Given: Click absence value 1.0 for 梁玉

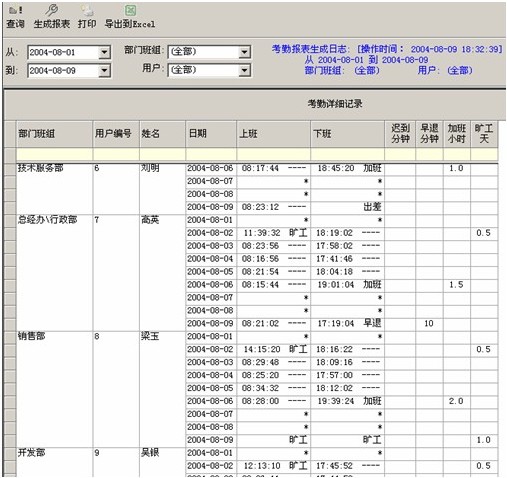Looking at the screenshot, I should [x=484, y=440].
